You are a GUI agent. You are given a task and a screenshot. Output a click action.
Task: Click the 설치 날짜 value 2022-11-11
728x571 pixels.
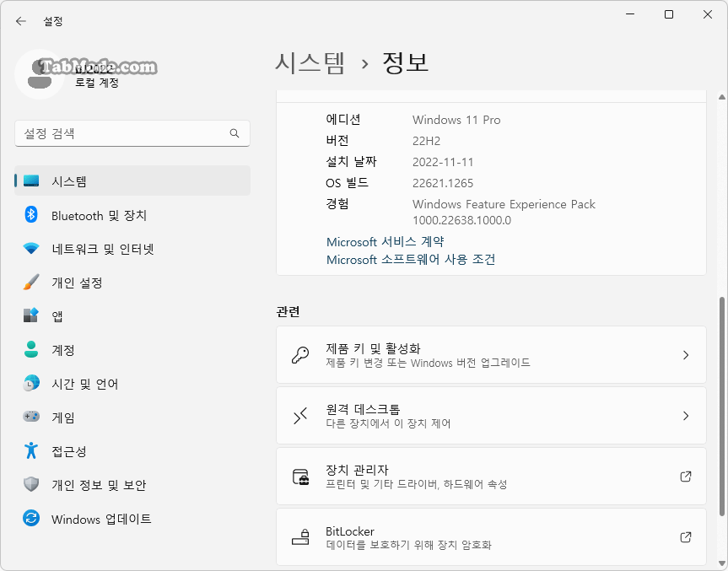point(443,162)
